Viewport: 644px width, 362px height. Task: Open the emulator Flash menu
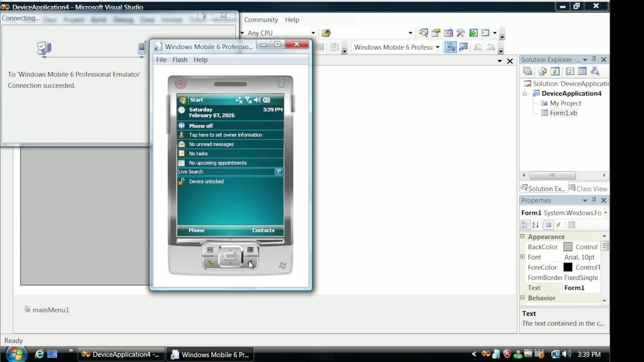click(x=180, y=60)
